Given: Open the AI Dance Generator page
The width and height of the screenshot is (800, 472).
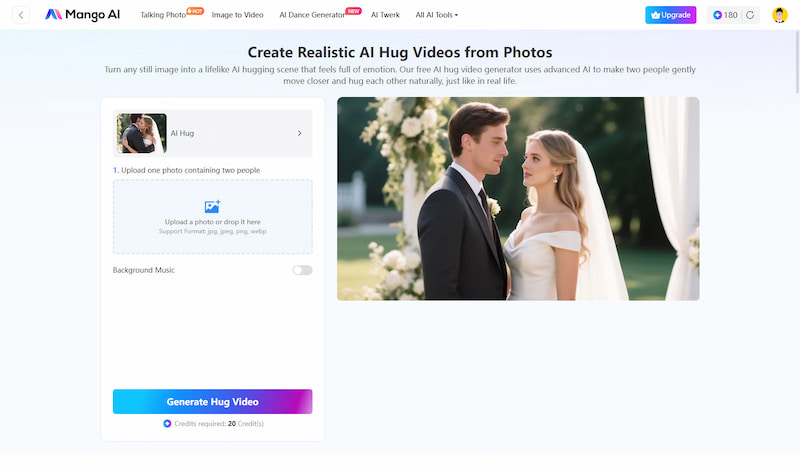Looking at the screenshot, I should click(311, 15).
